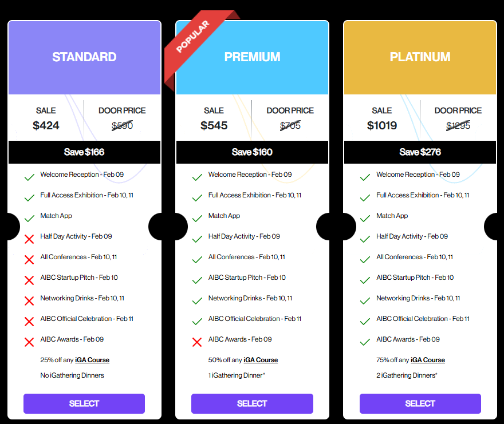Click green check by Platinum's Match App

[x=365, y=218]
